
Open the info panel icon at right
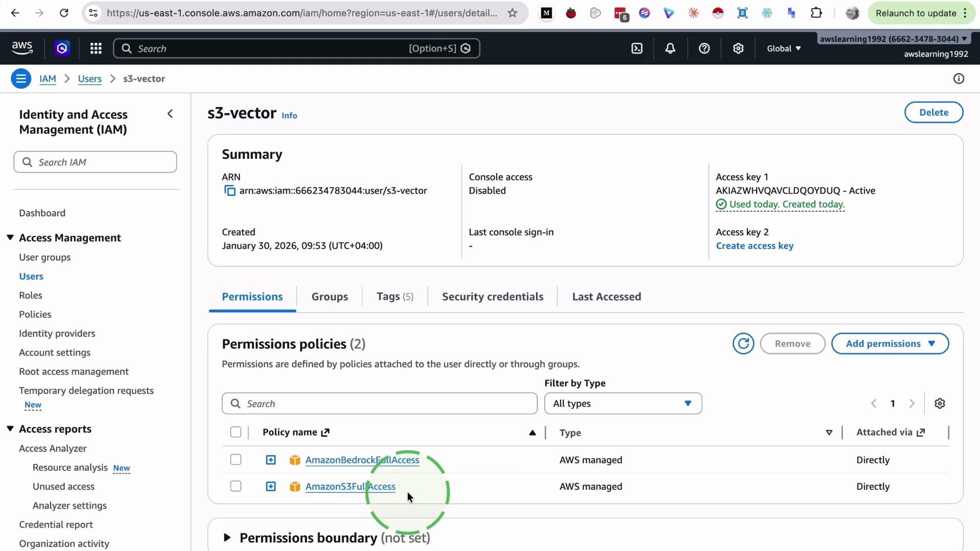click(x=959, y=79)
